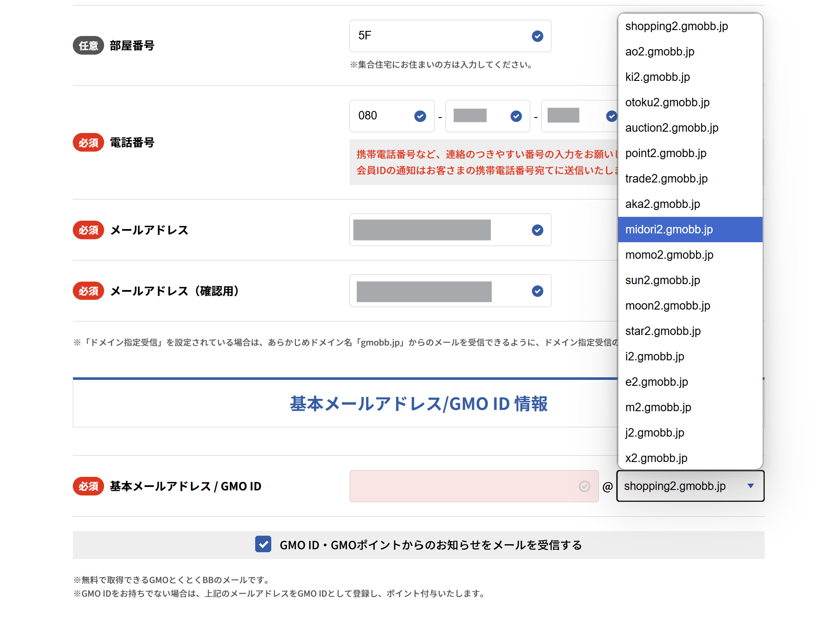Screen dimensions: 840x617
Task: Click the red 携帯電話番号など notice text
Action: click(x=487, y=162)
